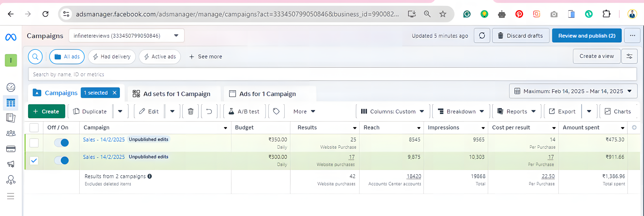
Task: Click the tag label icon
Action: pyautogui.click(x=276, y=111)
